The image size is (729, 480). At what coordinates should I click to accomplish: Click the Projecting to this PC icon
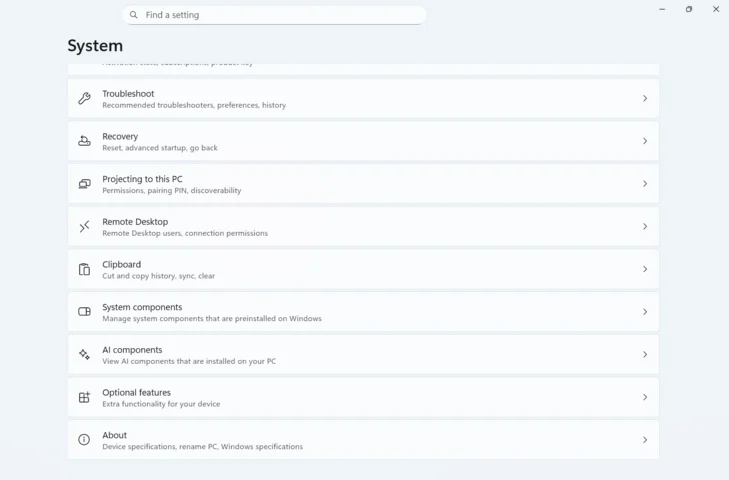point(84,184)
